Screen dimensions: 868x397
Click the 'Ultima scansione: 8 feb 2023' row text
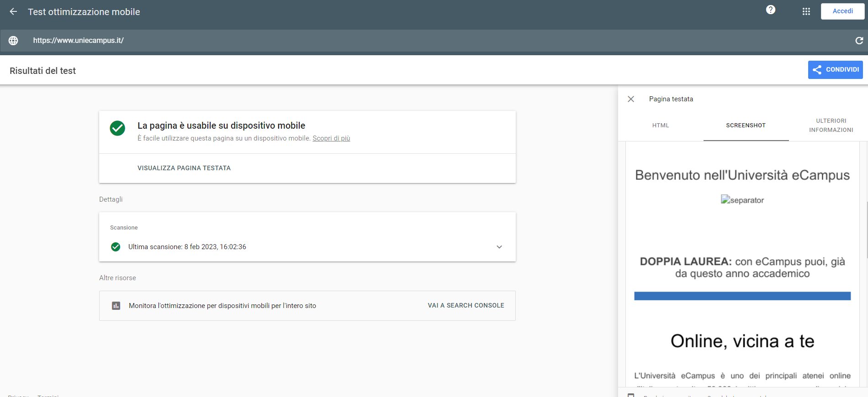187,247
